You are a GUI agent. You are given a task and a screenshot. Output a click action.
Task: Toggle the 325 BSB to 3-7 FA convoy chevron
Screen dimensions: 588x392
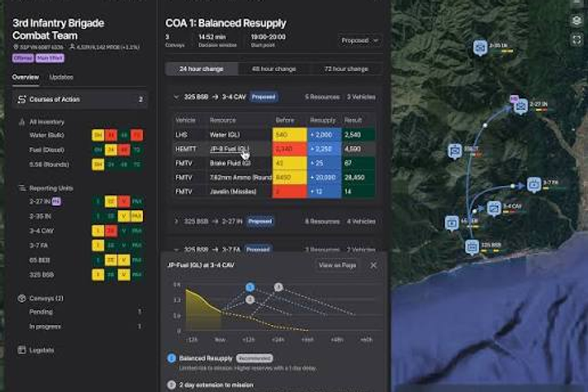coord(176,249)
